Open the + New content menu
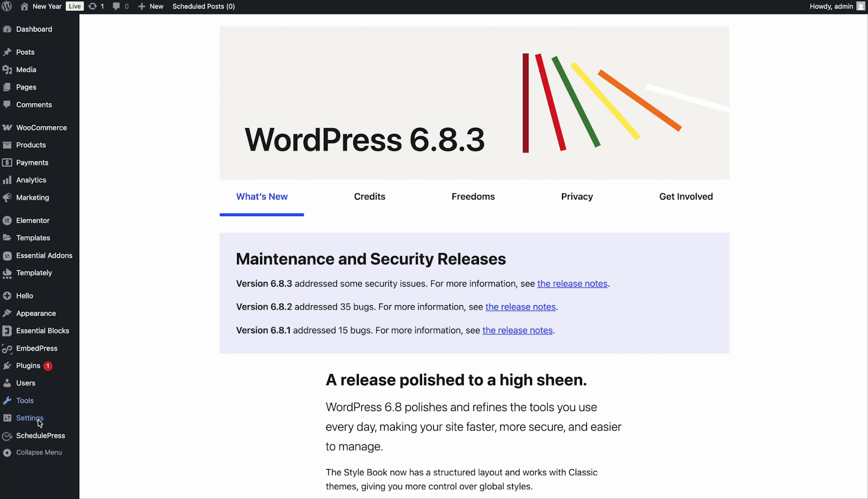Screen dimensions: 868x499 point(150,6)
